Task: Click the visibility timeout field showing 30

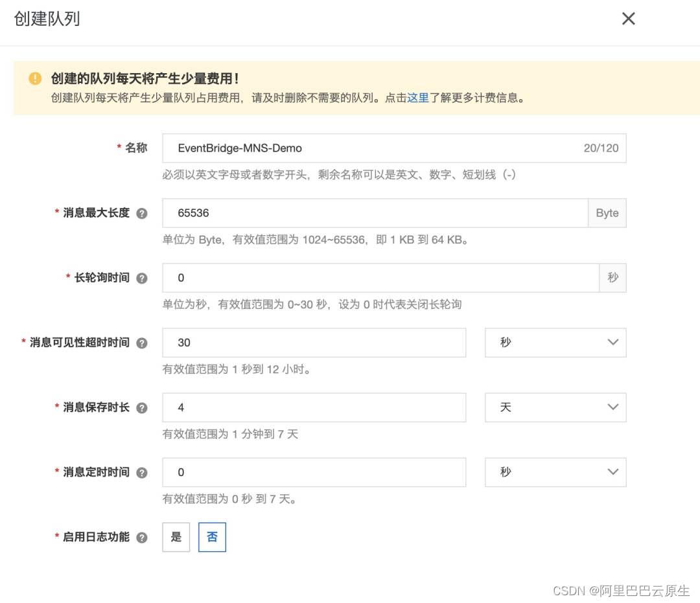Action: coord(314,343)
